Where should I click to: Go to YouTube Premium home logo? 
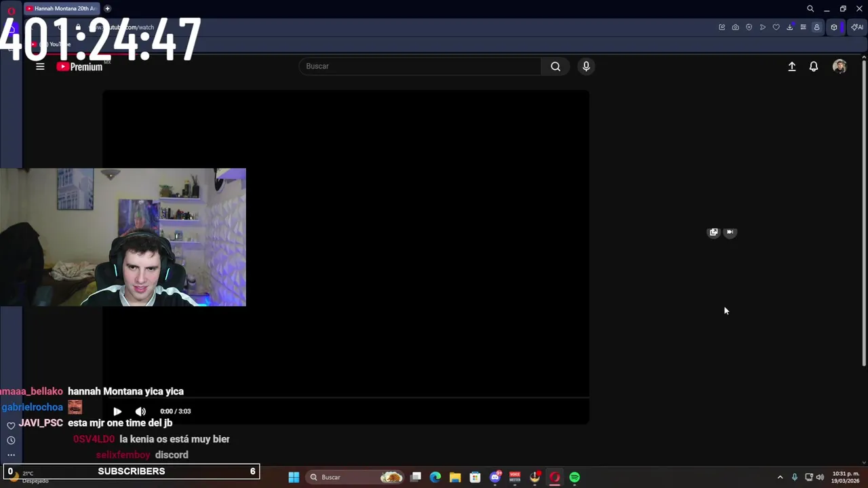click(80, 66)
